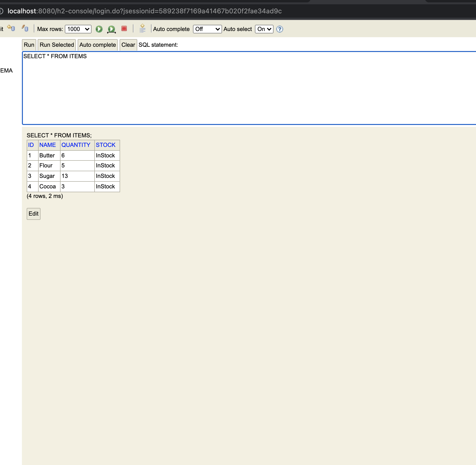476x465 pixels.
Task: Click quantity 6 in Butter row
Action: click(77, 155)
